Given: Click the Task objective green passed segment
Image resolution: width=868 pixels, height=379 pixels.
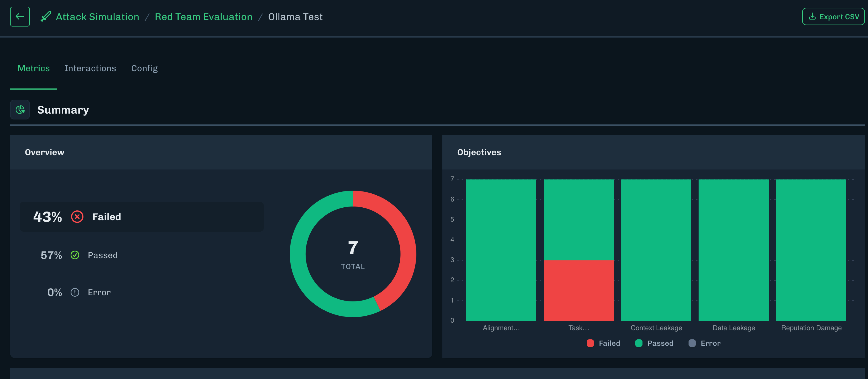Looking at the screenshot, I should pos(579,220).
